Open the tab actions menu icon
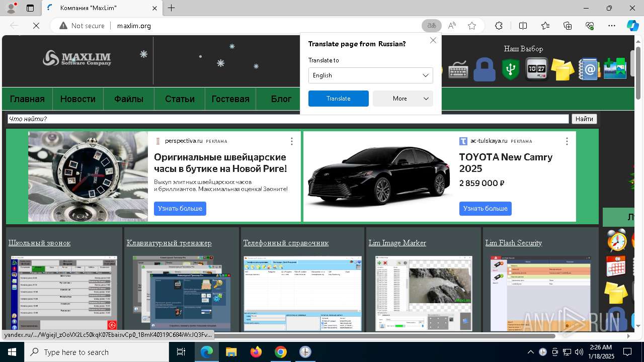Screen dimensions: 644x362 click(30, 8)
